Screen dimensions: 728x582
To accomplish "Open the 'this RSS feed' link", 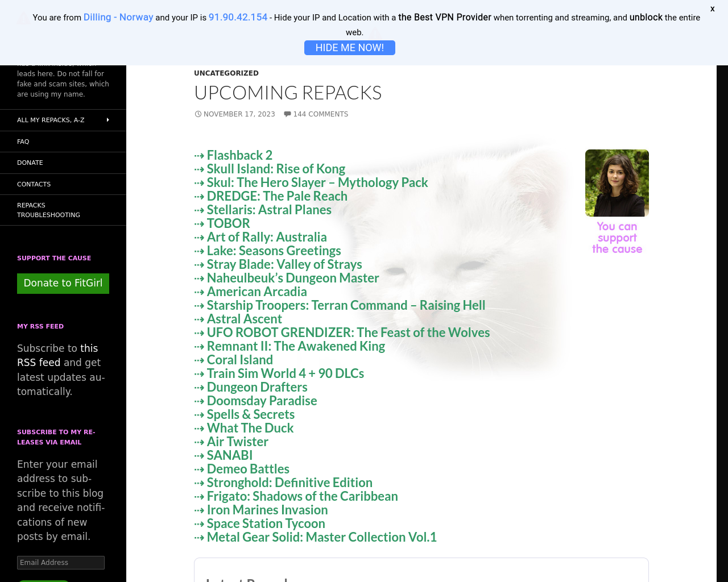I will coord(57,355).
